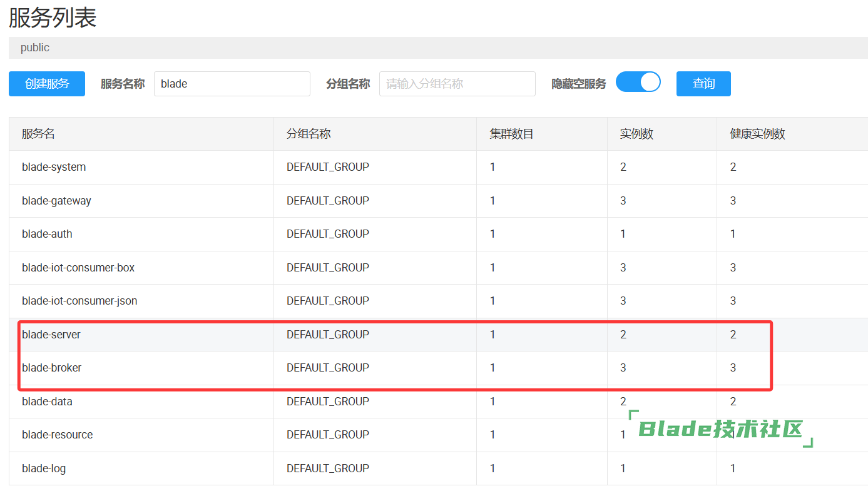
Task: Click the 分组名称 input field
Action: click(x=457, y=84)
